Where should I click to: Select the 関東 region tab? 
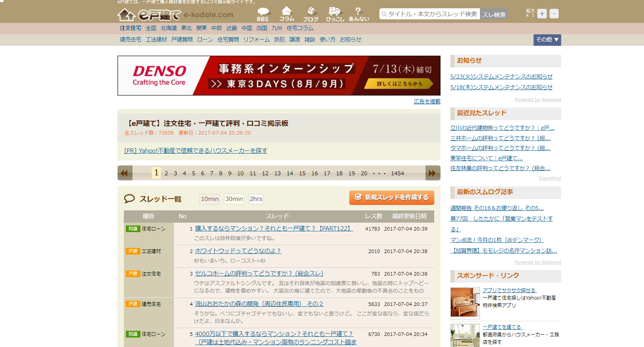(202, 28)
